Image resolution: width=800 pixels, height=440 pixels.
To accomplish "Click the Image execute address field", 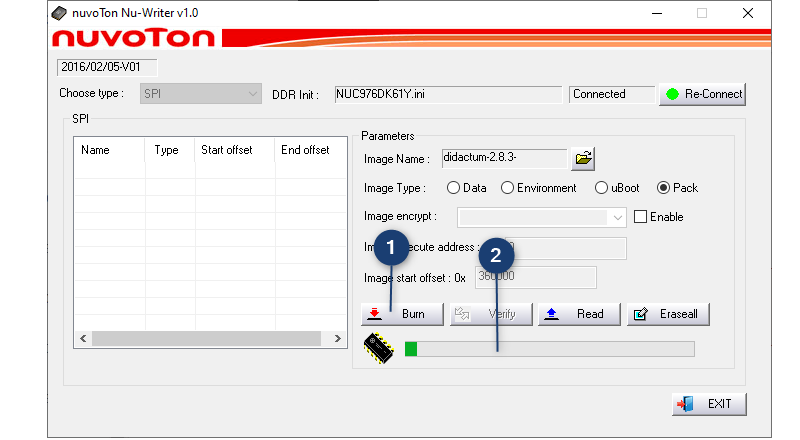I will [x=565, y=248].
